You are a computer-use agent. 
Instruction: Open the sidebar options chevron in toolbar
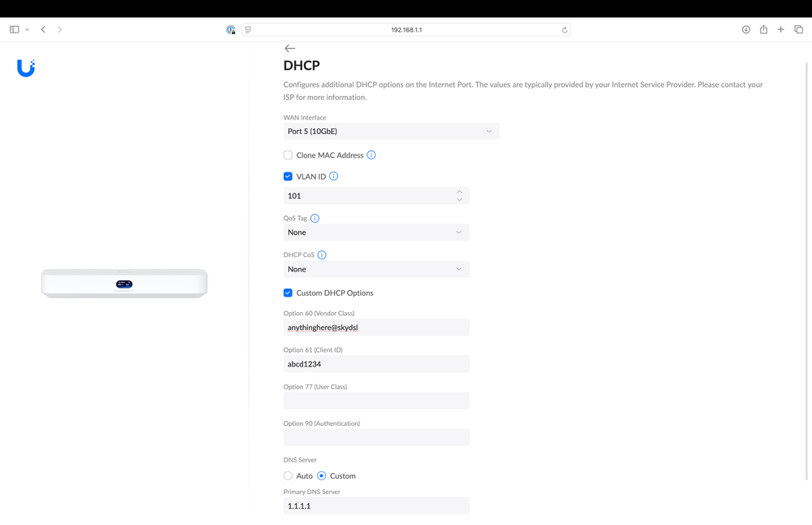(27, 29)
